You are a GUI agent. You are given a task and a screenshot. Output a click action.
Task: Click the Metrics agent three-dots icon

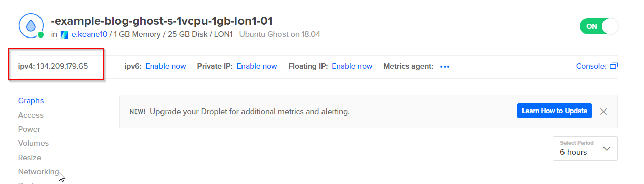pyautogui.click(x=445, y=67)
